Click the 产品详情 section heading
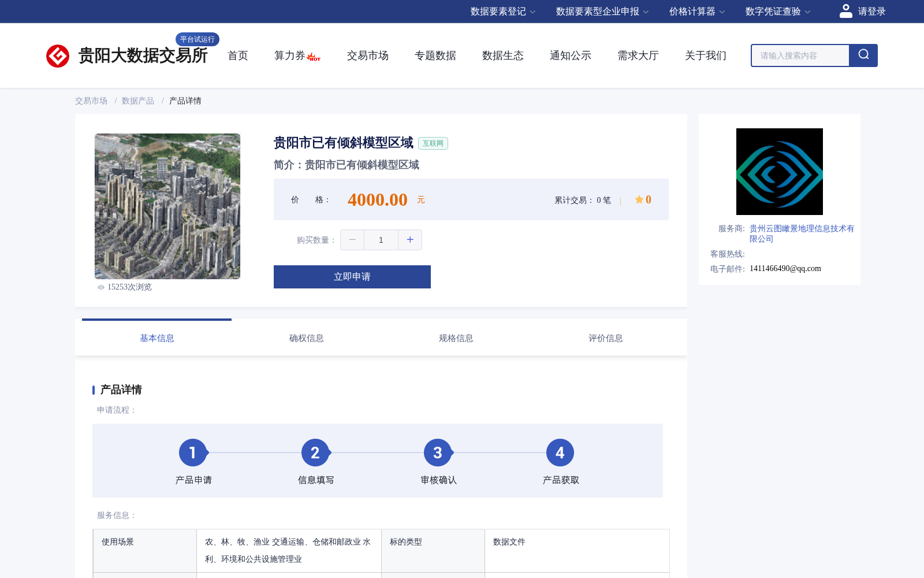Screen dimensions: 924x578 pos(121,390)
